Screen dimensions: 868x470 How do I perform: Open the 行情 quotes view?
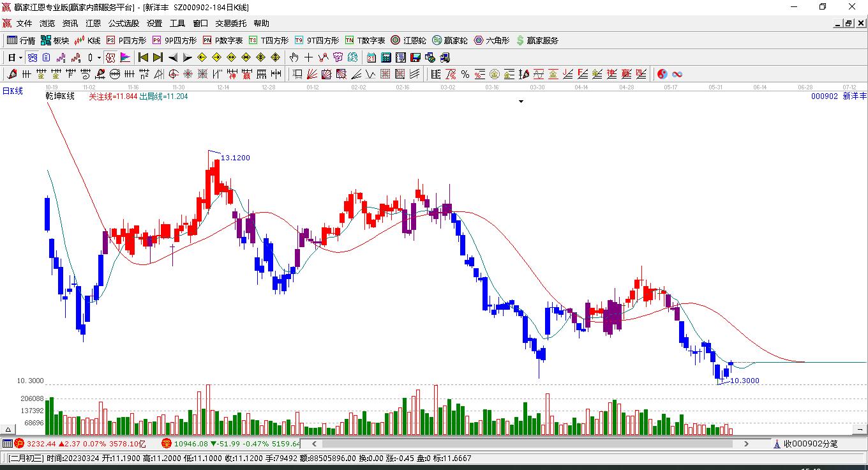[21, 40]
